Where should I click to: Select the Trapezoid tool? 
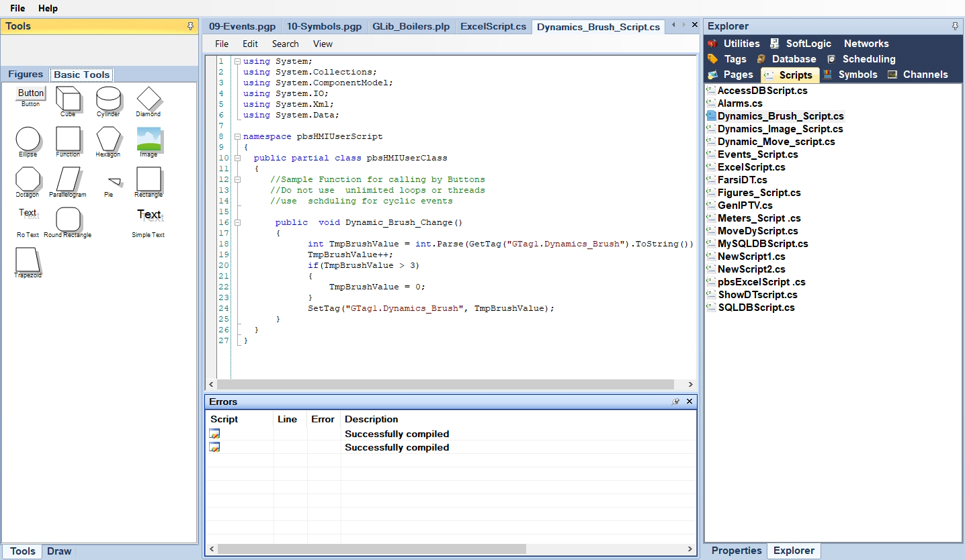[28, 260]
